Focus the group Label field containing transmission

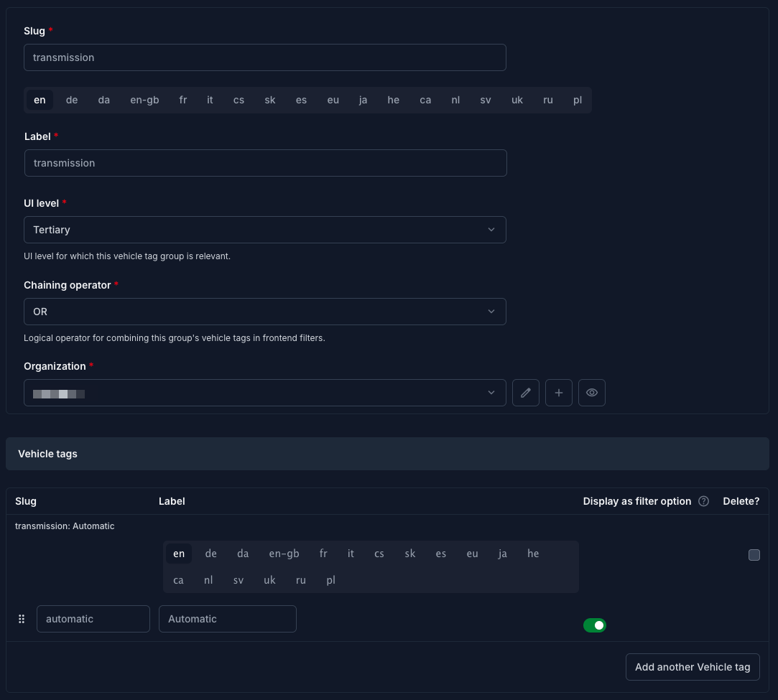(266, 163)
